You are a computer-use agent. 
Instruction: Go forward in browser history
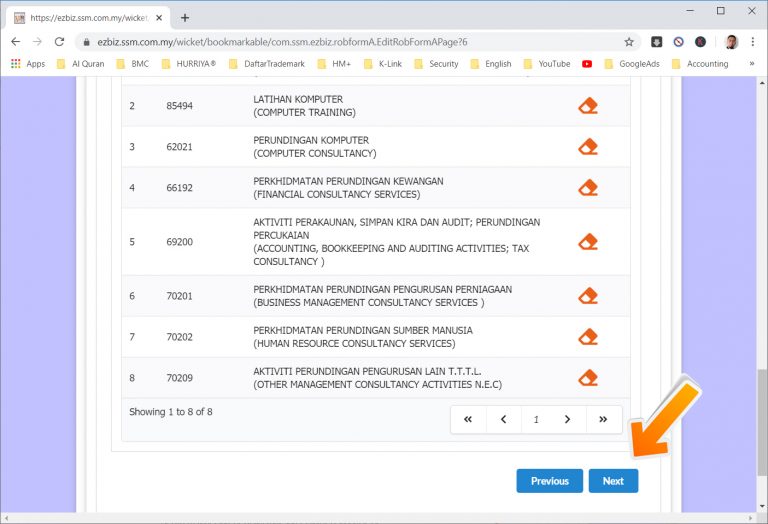click(38, 42)
